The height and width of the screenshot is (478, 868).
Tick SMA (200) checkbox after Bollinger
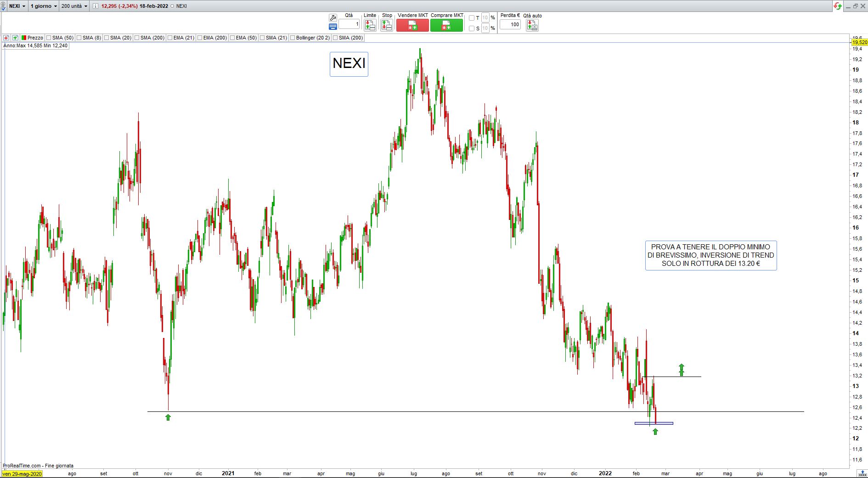(335, 38)
